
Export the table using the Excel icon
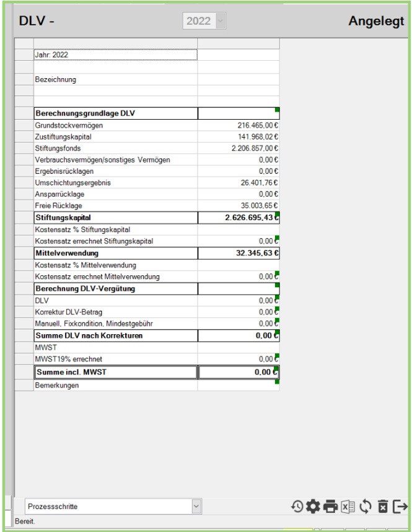348,507
